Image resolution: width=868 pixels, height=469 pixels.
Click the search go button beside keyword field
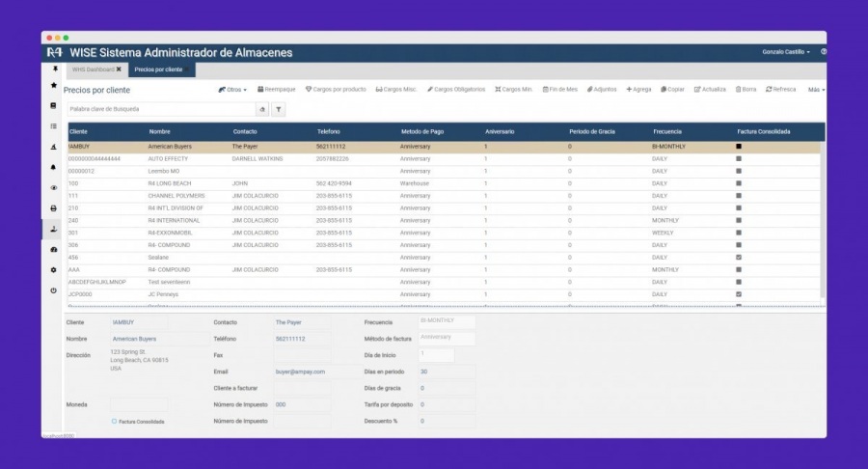tap(262, 110)
